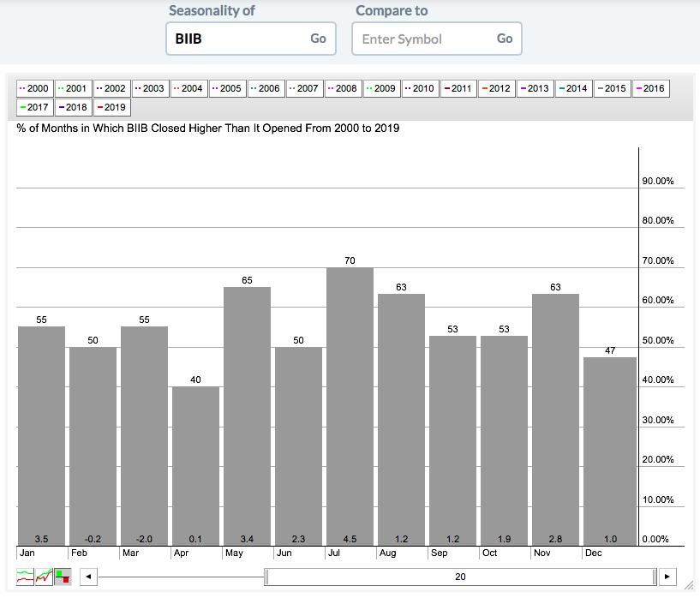Toggle the 2018 year legend
The height and width of the screenshot is (598, 700).
tap(73, 107)
